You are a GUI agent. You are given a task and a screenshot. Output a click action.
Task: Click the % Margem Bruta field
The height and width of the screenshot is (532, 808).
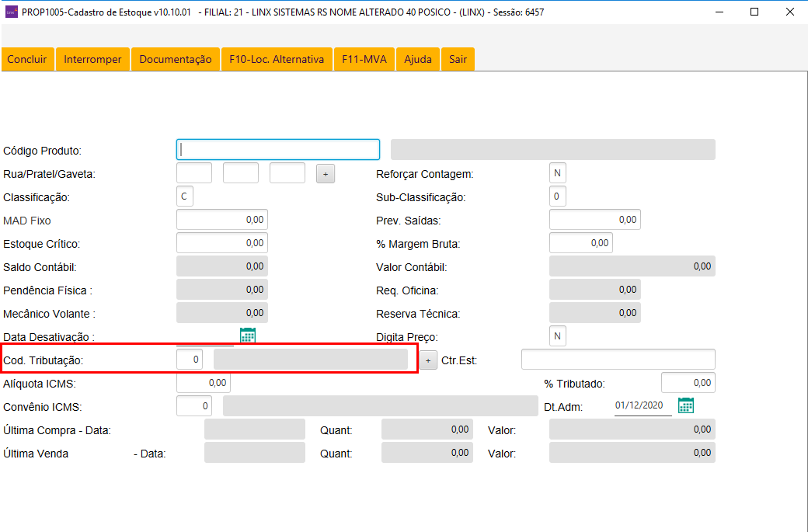pos(581,243)
